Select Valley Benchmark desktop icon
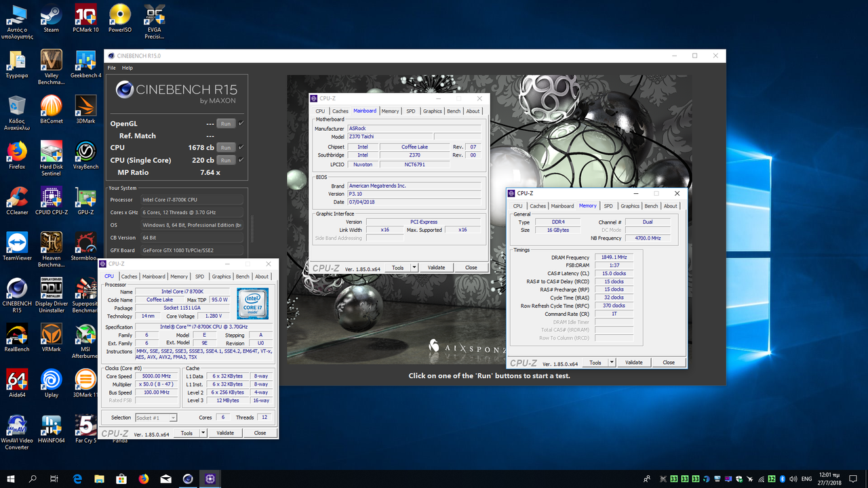 [51, 66]
